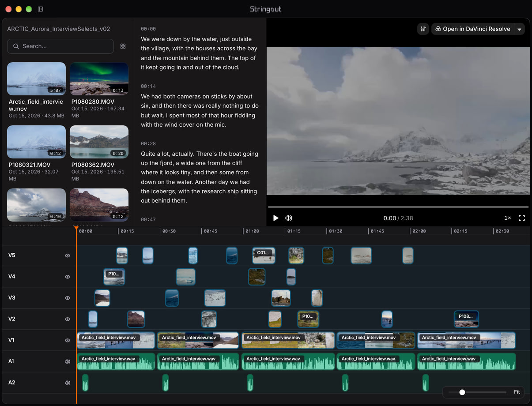532x406 pixels.
Task: Mute audio track A1
Action: 68,361
